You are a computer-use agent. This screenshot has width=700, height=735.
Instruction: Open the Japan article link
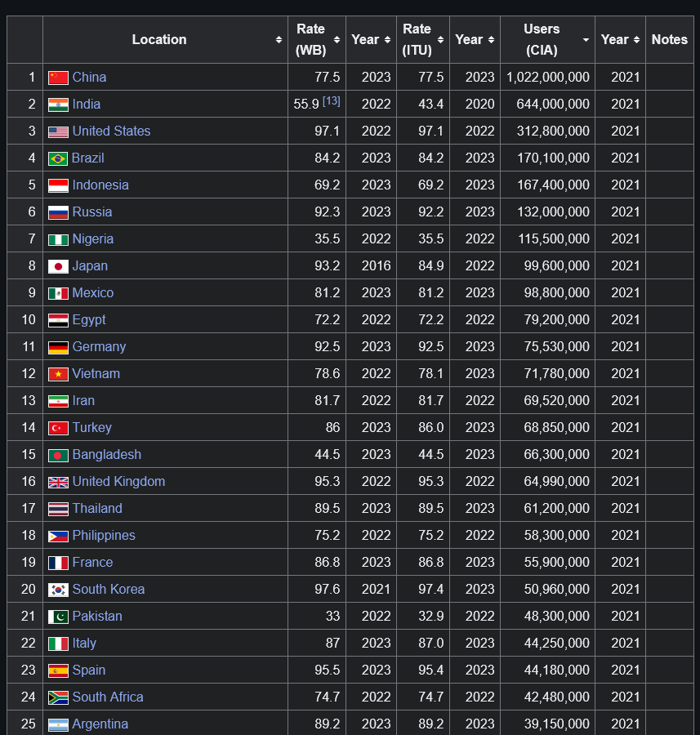pyautogui.click(x=90, y=265)
